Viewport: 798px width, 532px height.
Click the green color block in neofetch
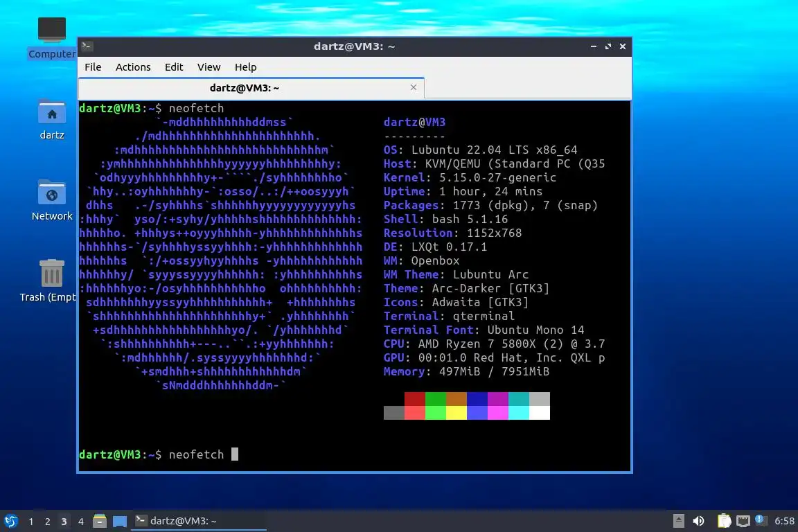[436, 398]
